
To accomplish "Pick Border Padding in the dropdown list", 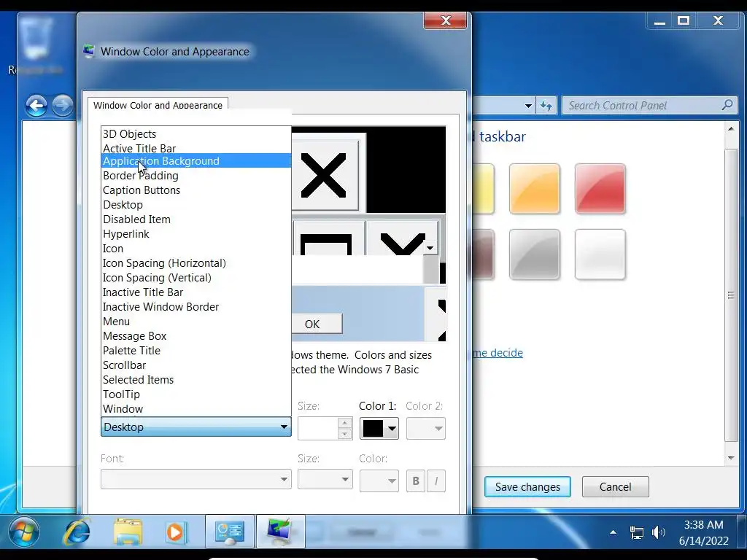I will click(196, 175).
